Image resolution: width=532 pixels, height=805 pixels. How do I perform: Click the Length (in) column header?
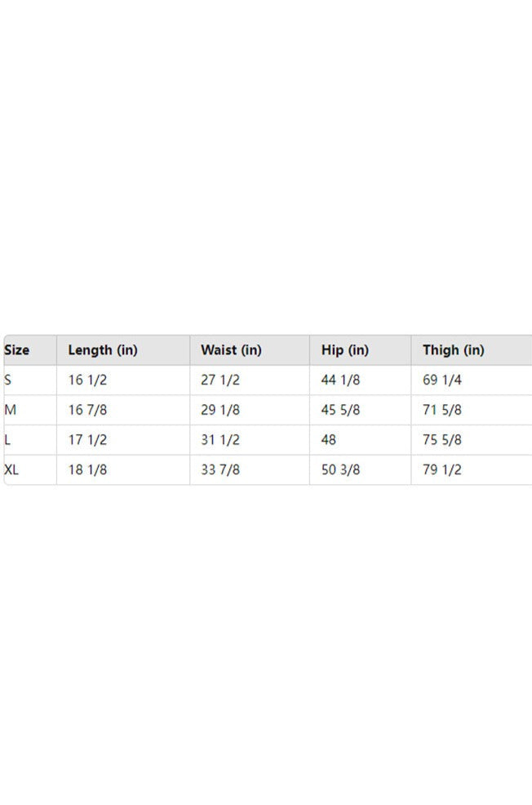coord(103,350)
